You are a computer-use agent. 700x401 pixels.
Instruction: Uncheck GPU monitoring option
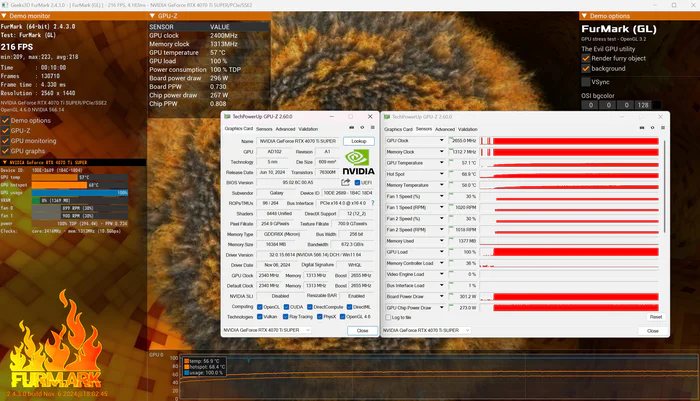pos(5,141)
